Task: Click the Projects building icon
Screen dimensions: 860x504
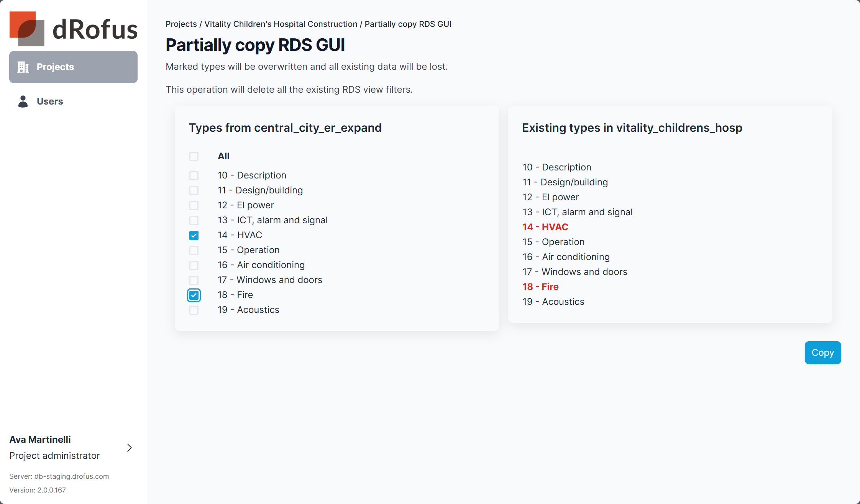Action: [x=23, y=67]
